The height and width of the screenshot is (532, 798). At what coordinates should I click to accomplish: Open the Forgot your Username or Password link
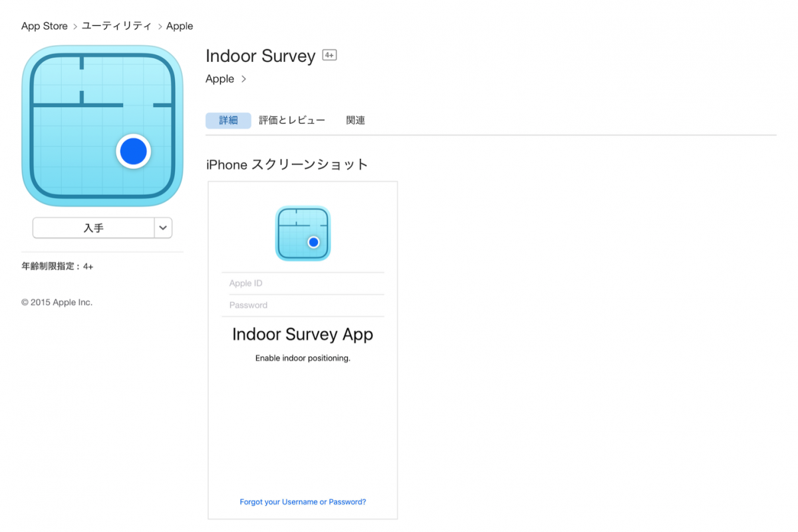pyautogui.click(x=303, y=501)
